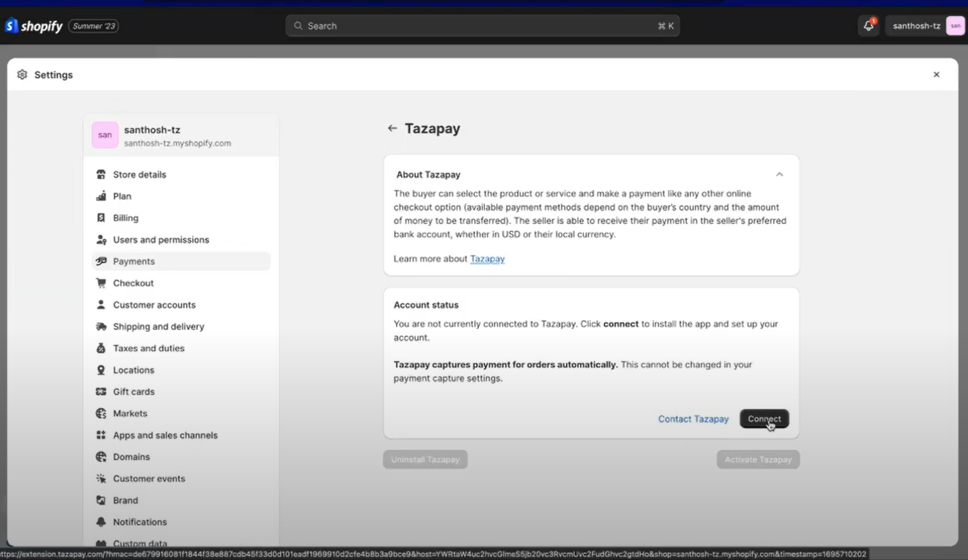Click the Shopify logo in header
Image resolution: width=968 pixels, height=560 pixels.
coord(34,26)
